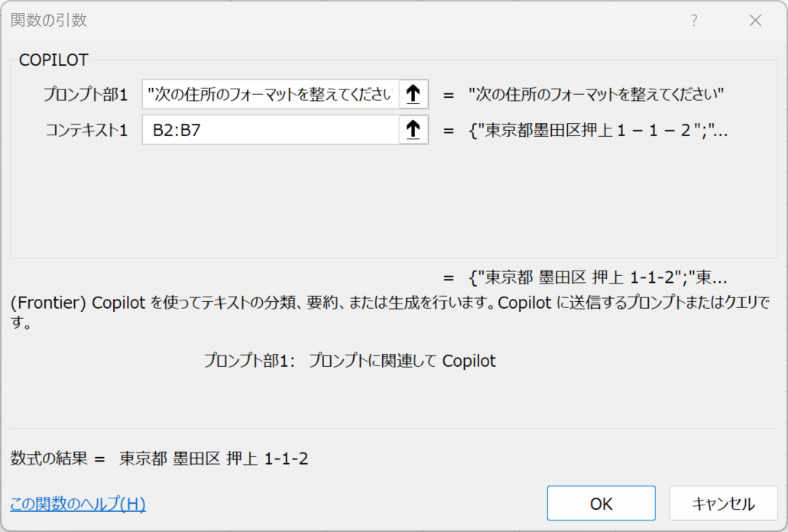This screenshot has height=532, width=788.
Task: Collapse the dialog using コンテキスト1 range selector icon
Action: pos(412,130)
